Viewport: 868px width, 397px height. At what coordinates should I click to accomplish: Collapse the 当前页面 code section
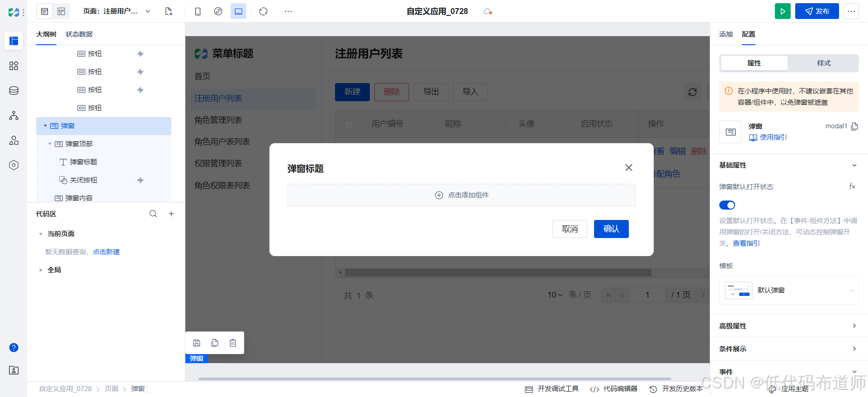click(x=41, y=234)
